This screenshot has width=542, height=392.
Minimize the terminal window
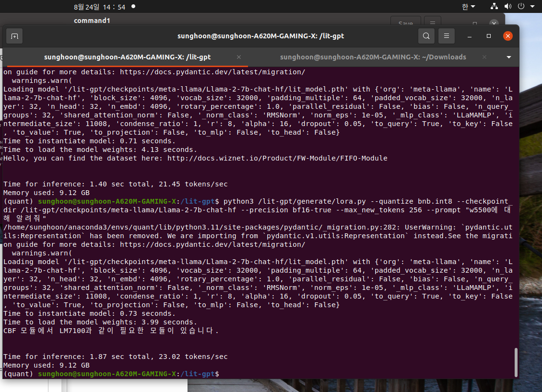tap(470, 36)
